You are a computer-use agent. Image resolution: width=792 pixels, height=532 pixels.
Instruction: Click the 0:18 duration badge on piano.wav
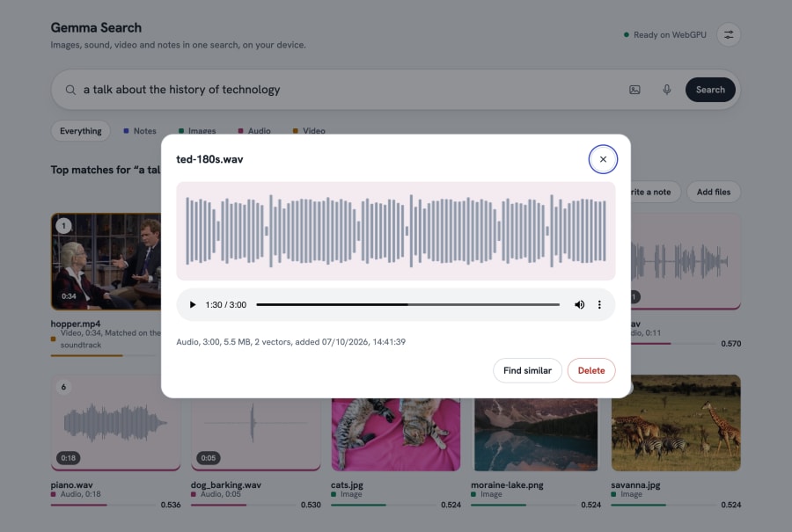click(68, 458)
